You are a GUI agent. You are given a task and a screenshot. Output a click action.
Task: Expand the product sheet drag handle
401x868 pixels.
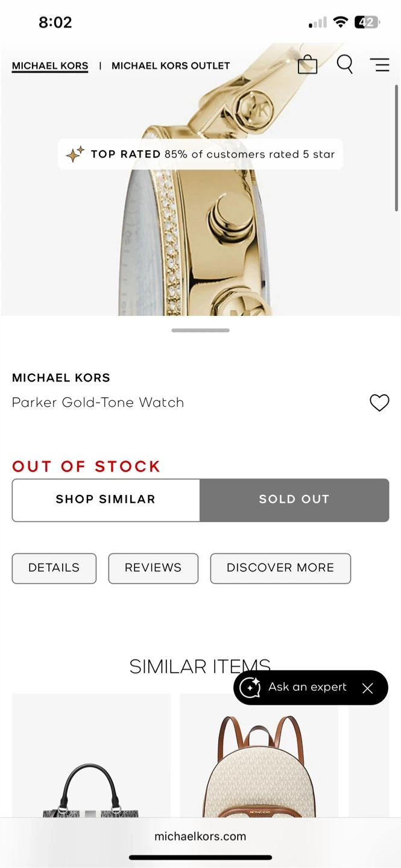point(200,330)
